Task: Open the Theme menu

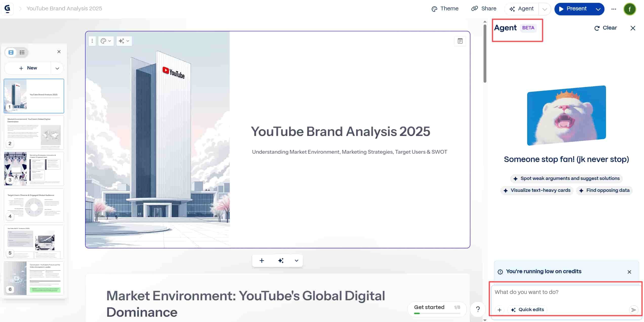Action: [445, 9]
